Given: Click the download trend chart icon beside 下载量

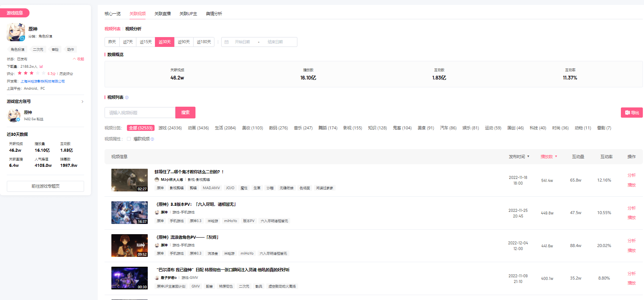Looking at the screenshot, I should pos(41,67).
